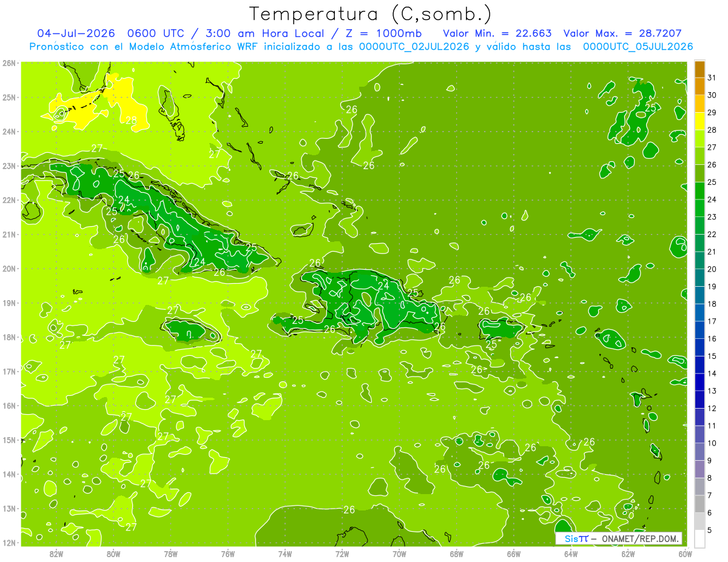Viewport: 728px width, 562px height.
Task: Click the "0600 UTC" time text
Action: (x=155, y=33)
